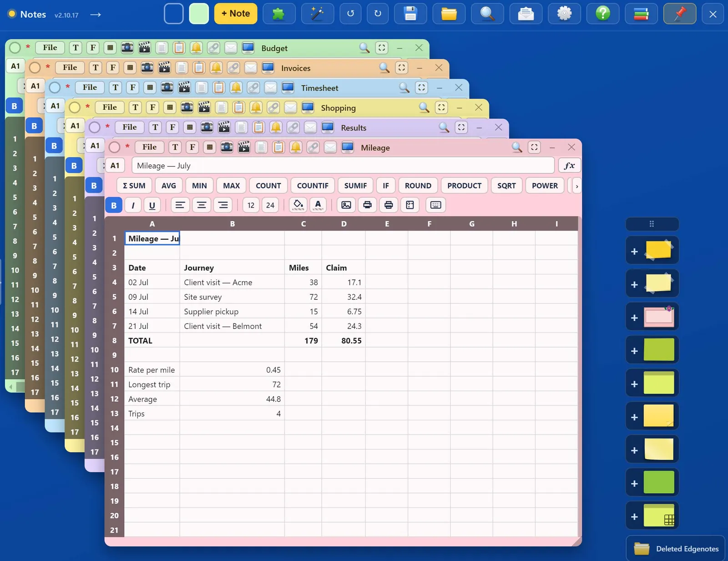Open the Deleted Edgenotes folder
Screen dimensions: 728x561
coord(676,549)
